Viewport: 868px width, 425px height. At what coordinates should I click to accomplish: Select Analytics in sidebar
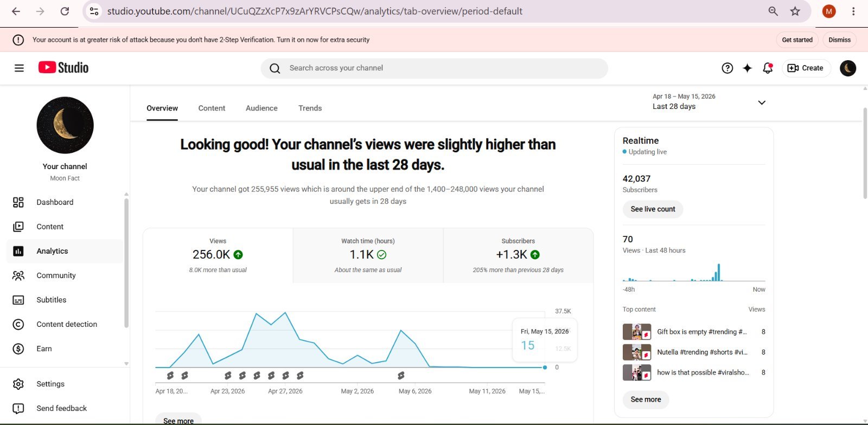pyautogui.click(x=65, y=251)
